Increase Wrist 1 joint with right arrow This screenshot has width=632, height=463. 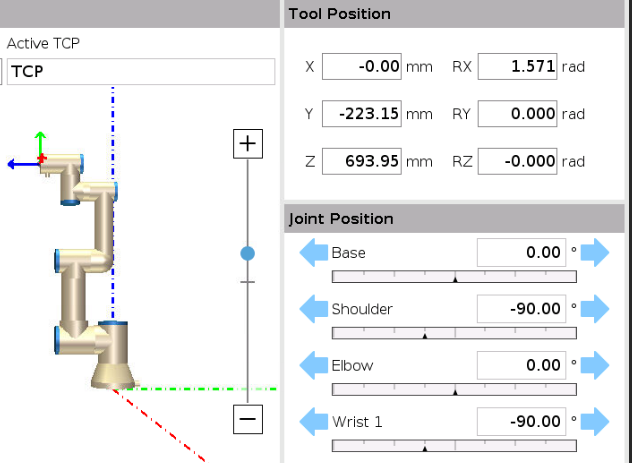click(595, 422)
